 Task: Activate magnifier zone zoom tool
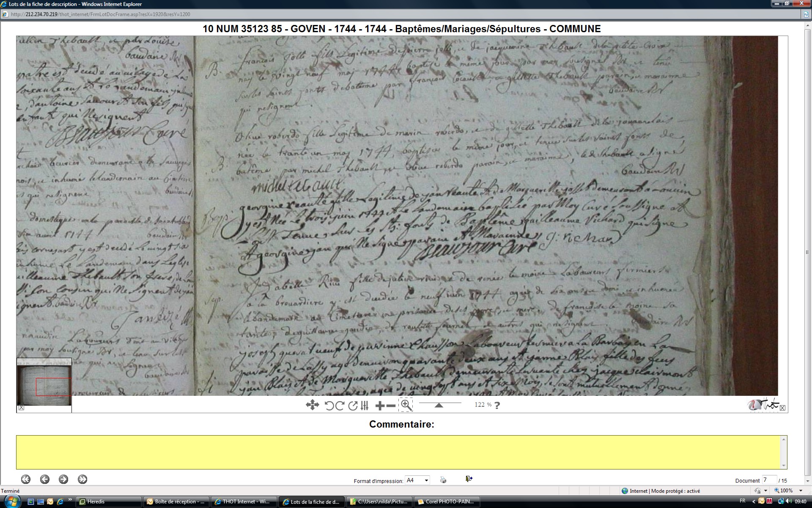pos(406,405)
